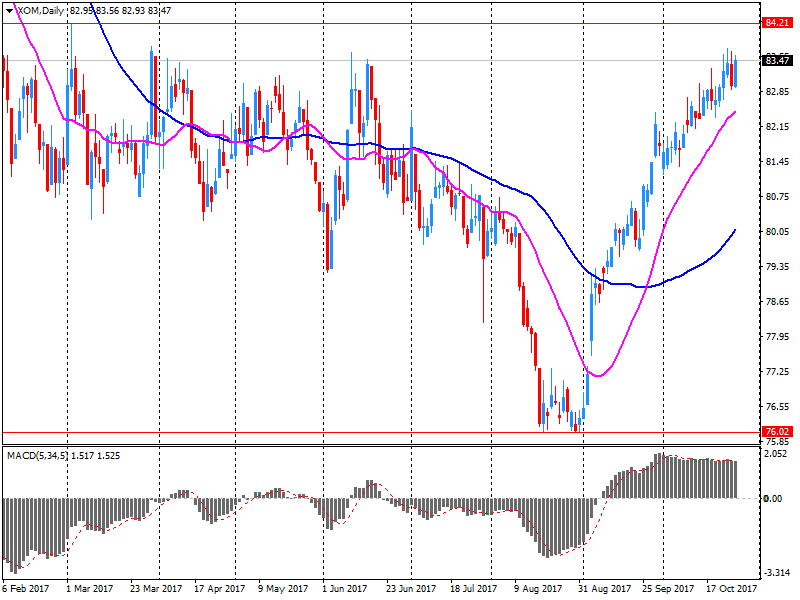
Task: Click the 77.25 price axis value
Action: coord(778,372)
